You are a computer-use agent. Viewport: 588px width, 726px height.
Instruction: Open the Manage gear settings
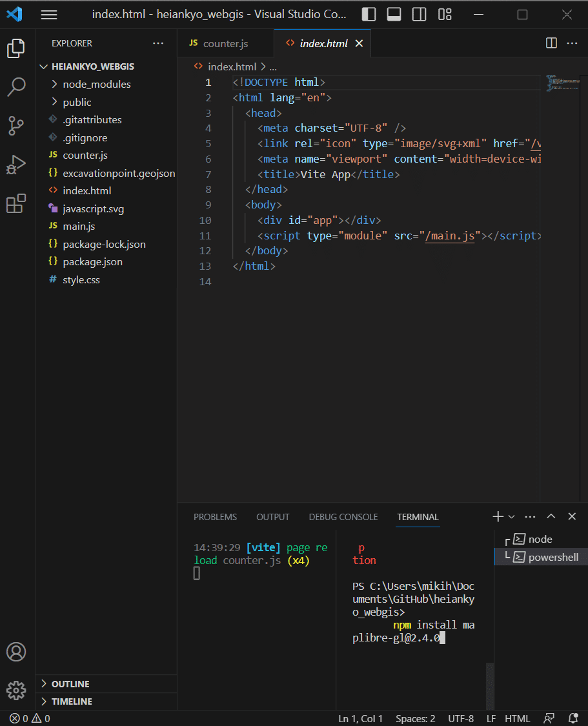point(16,690)
